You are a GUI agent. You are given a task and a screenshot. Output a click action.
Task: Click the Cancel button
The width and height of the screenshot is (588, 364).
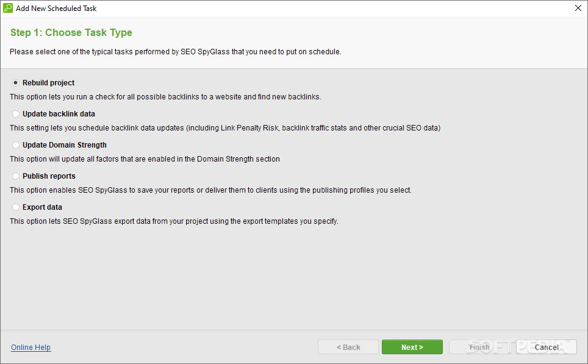coord(547,347)
